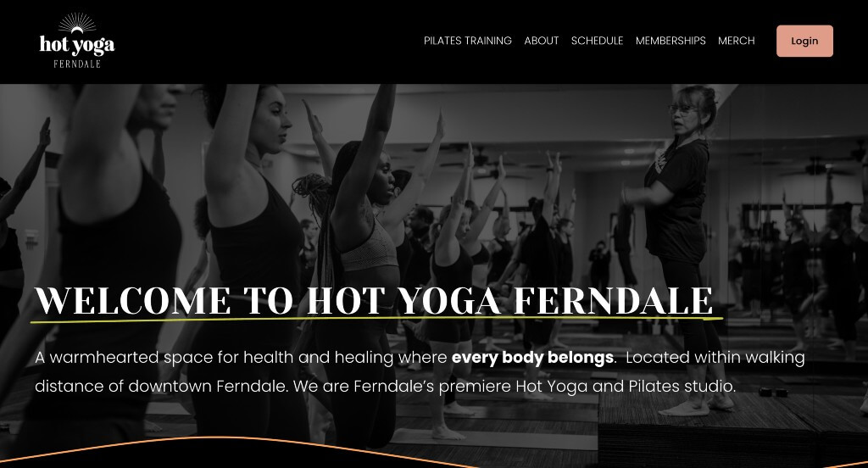The image size is (868, 468).
Task: Click the woman in profile wearing a tank top
Action: [x=249, y=221]
